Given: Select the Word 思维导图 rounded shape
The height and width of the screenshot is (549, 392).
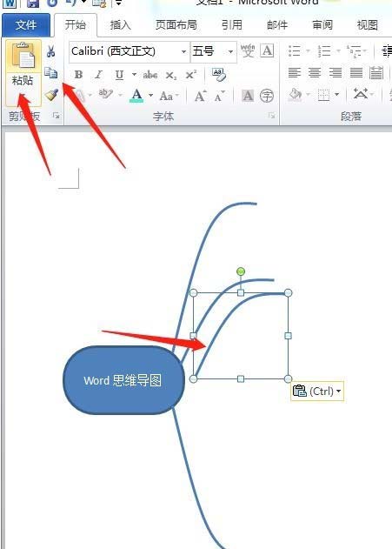Looking at the screenshot, I should [x=123, y=380].
